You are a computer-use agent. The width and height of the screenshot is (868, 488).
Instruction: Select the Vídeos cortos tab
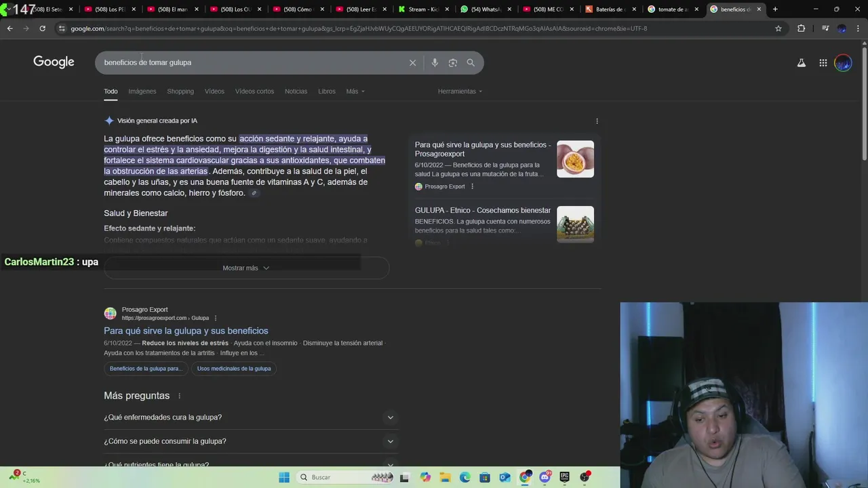(x=254, y=91)
